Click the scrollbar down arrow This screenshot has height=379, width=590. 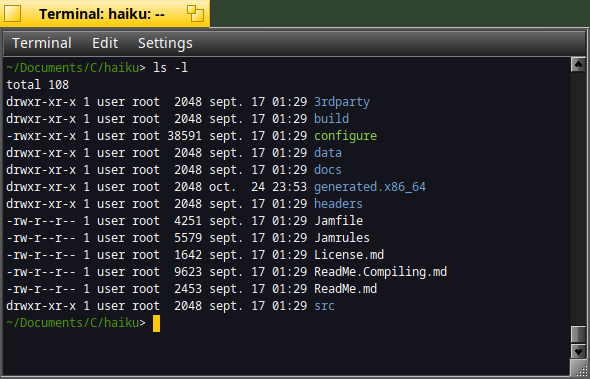[578, 351]
